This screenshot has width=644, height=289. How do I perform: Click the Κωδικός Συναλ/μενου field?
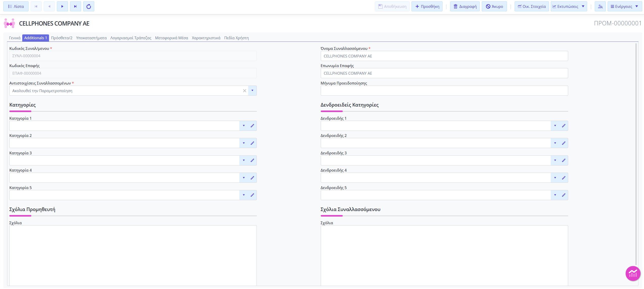click(x=133, y=56)
